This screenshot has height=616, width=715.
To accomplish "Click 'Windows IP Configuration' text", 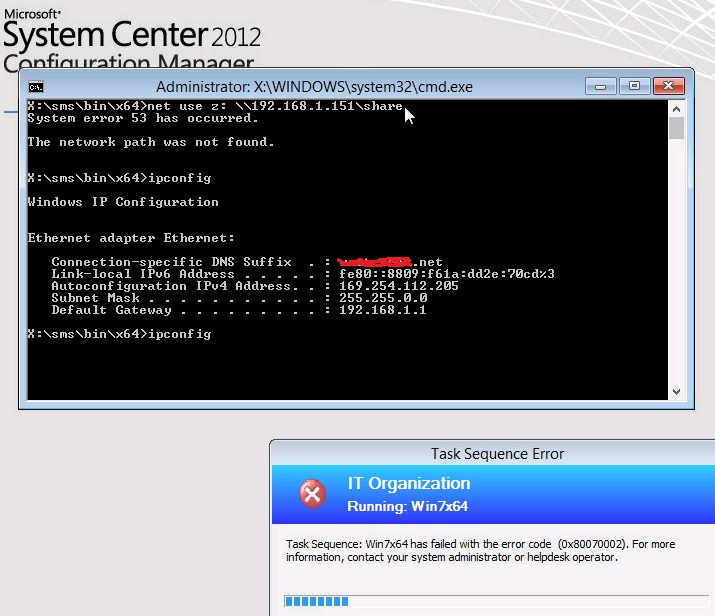I will (123, 202).
